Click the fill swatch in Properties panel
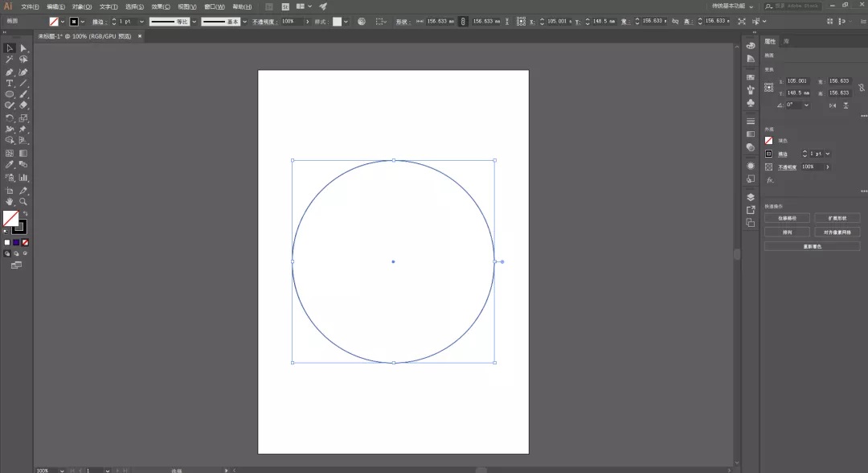 pyautogui.click(x=769, y=140)
